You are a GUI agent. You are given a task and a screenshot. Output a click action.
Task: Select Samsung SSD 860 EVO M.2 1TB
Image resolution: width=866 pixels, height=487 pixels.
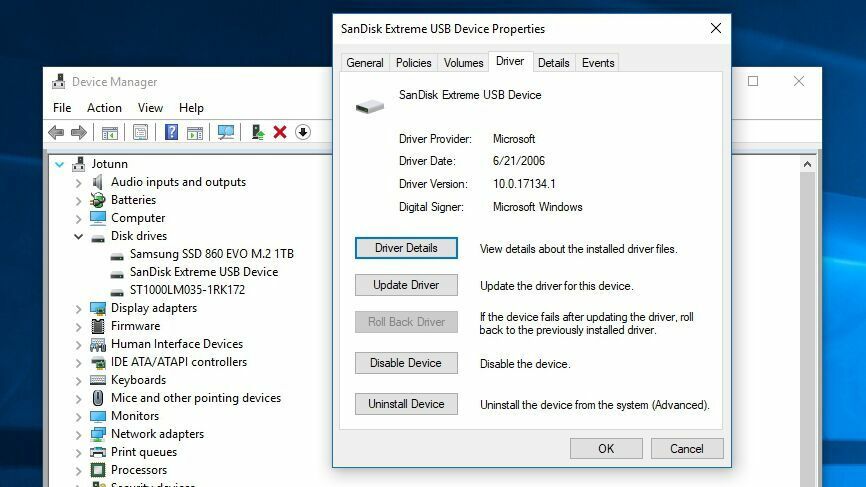[x=212, y=254]
